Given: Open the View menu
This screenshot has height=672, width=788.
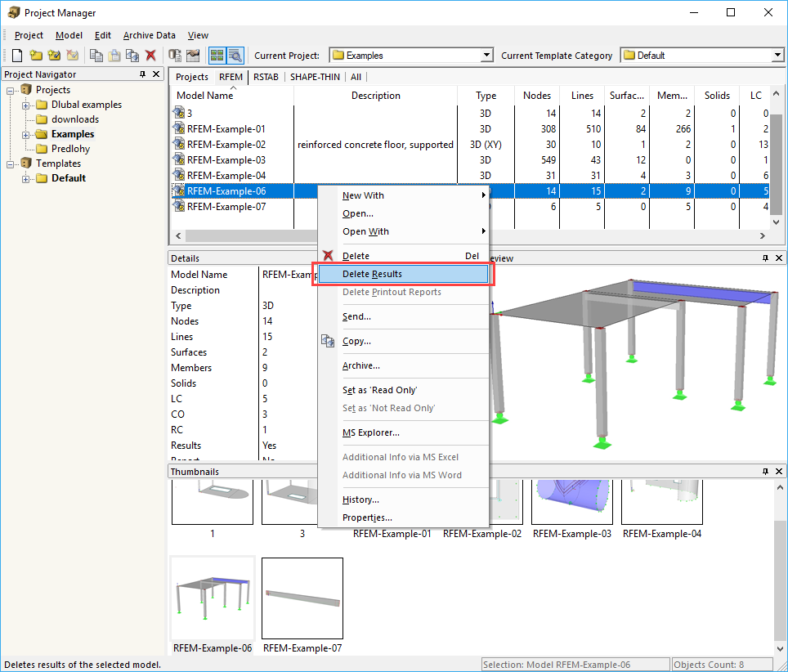Looking at the screenshot, I should (x=198, y=35).
